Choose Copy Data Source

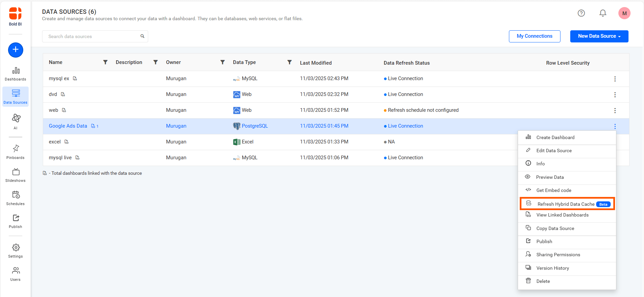pyautogui.click(x=567, y=228)
